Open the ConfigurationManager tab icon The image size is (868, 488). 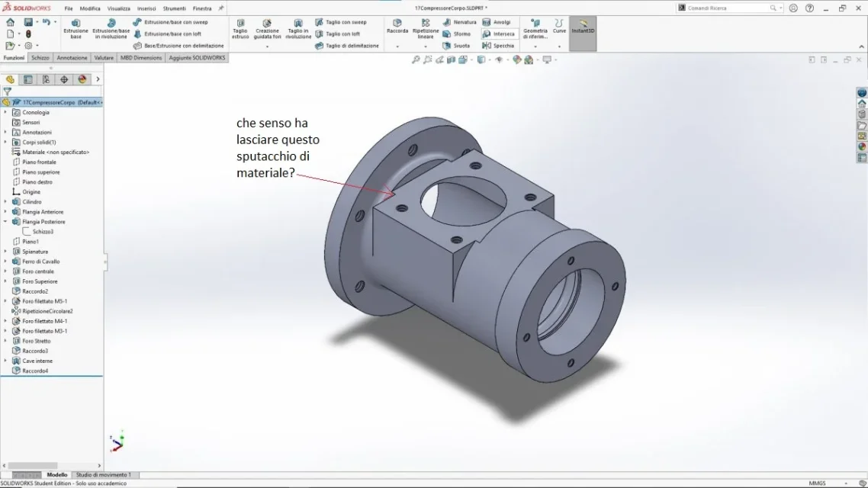click(x=46, y=79)
